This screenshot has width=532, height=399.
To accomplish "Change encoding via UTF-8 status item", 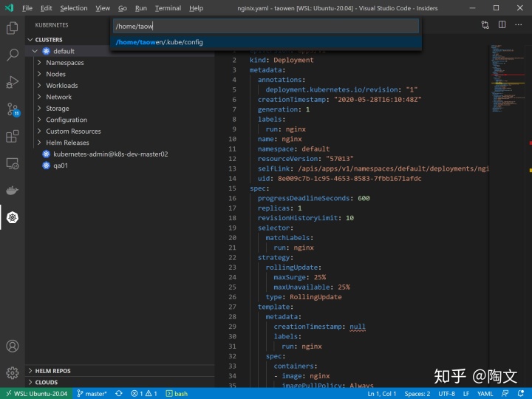I will (x=446, y=394).
